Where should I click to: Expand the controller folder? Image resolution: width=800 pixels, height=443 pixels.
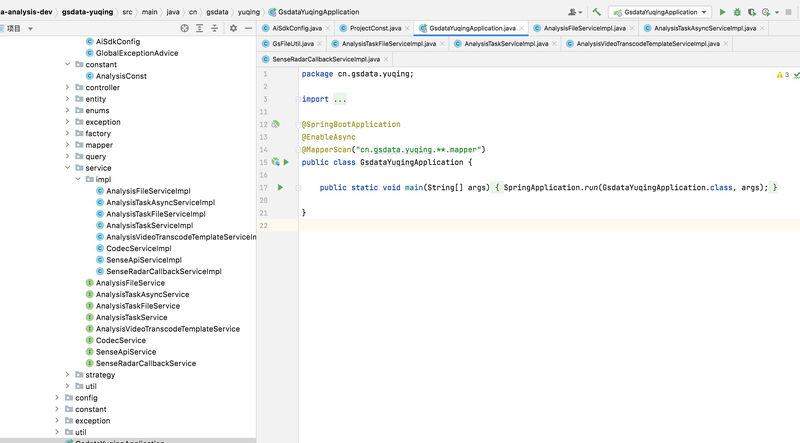(x=67, y=87)
